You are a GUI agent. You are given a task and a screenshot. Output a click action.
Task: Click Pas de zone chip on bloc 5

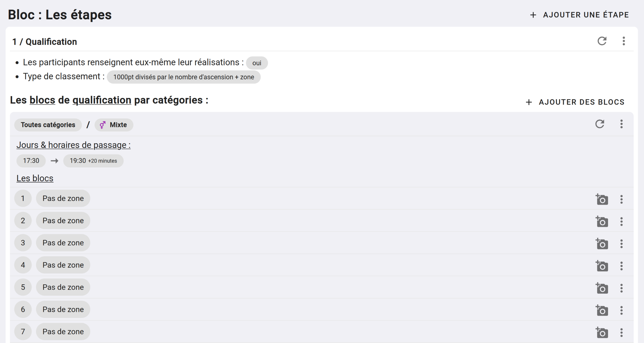tap(63, 287)
